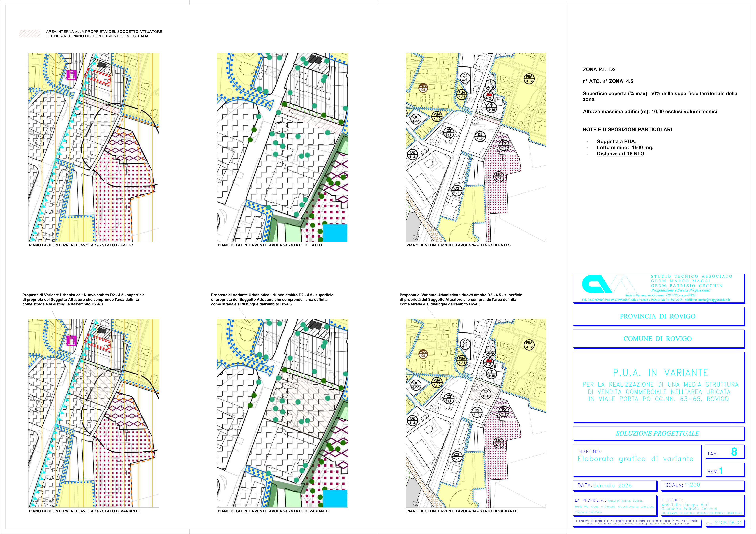Select the Tavola 1e Stato di Variante map
756x534 pixels.
94,413
